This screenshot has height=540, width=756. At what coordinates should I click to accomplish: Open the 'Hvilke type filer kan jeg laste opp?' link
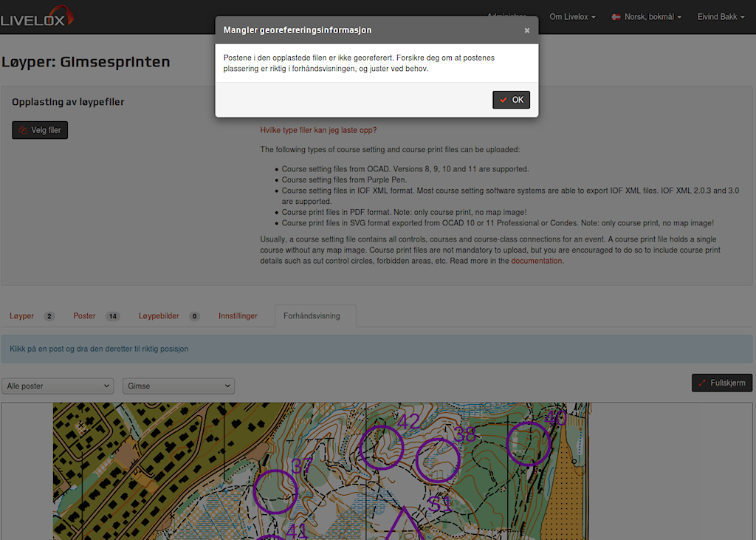(318, 130)
